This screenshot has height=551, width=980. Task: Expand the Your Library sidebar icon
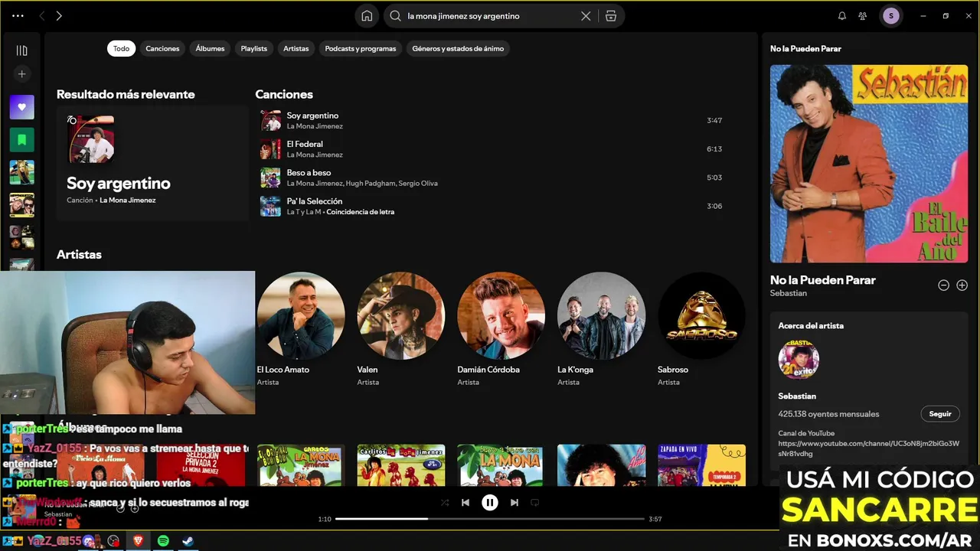[x=21, y=51]
